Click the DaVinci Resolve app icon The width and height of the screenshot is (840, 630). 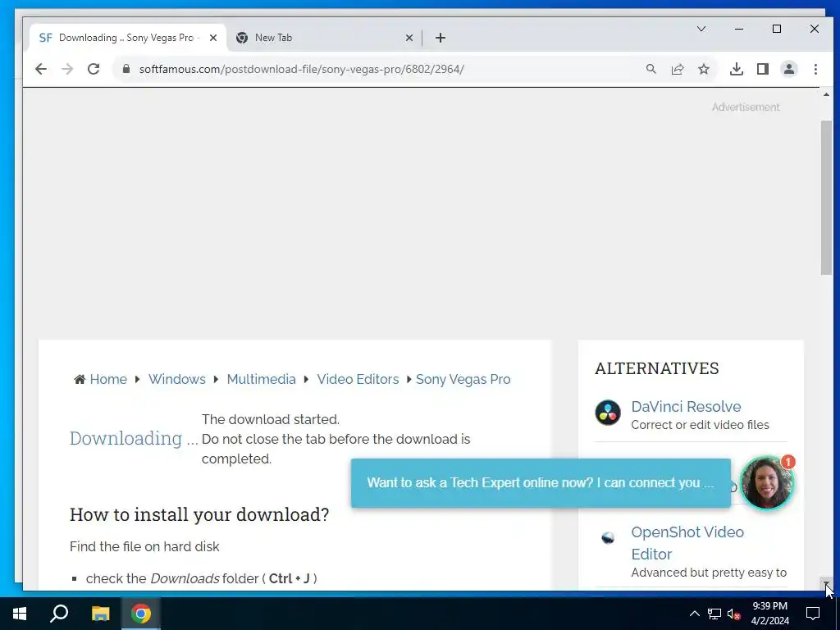(x=608, y=413)
